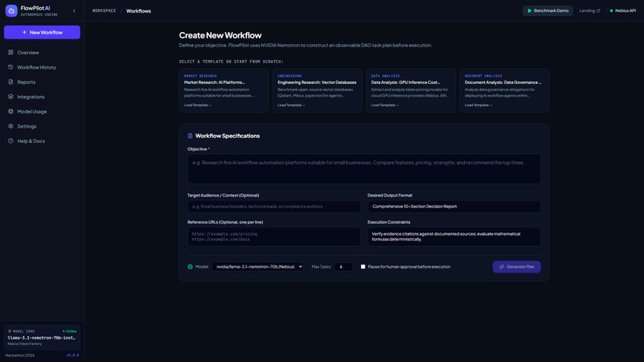Click the Model Core status card

(x=42, y=337)
